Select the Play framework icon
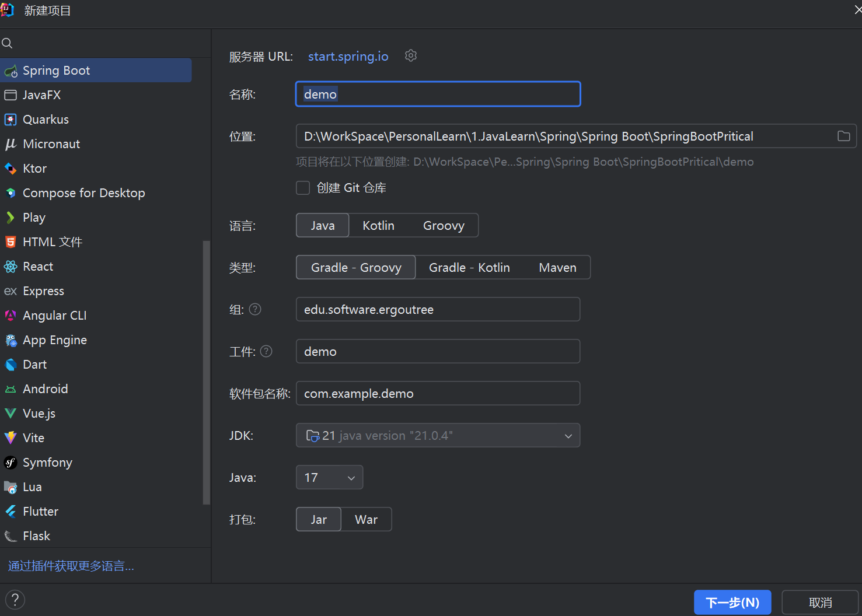 [x=11, y=218]
